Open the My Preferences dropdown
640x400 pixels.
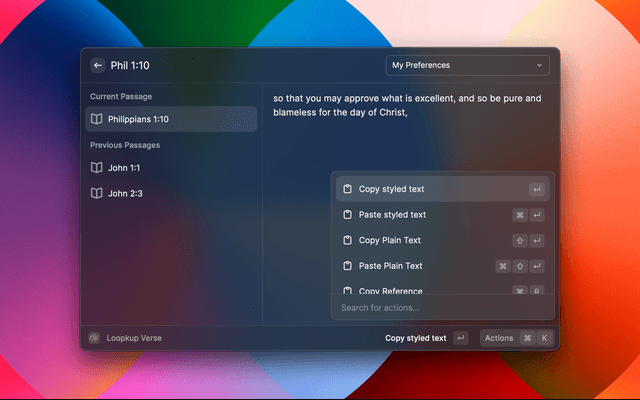467,66
